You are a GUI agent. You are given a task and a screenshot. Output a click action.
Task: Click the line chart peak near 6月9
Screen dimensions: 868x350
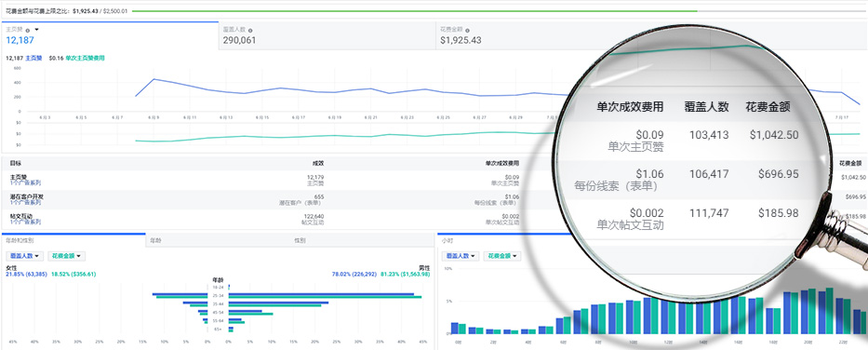[154, 79]
